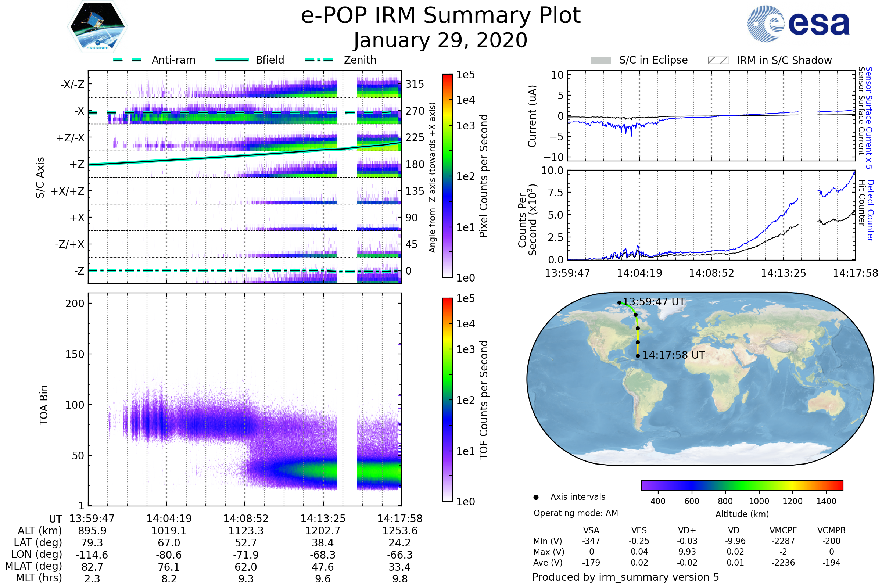Click the VMCPF column header in voltage table
Viewport: 882px width, 588px height.
[x=783, y=530]
